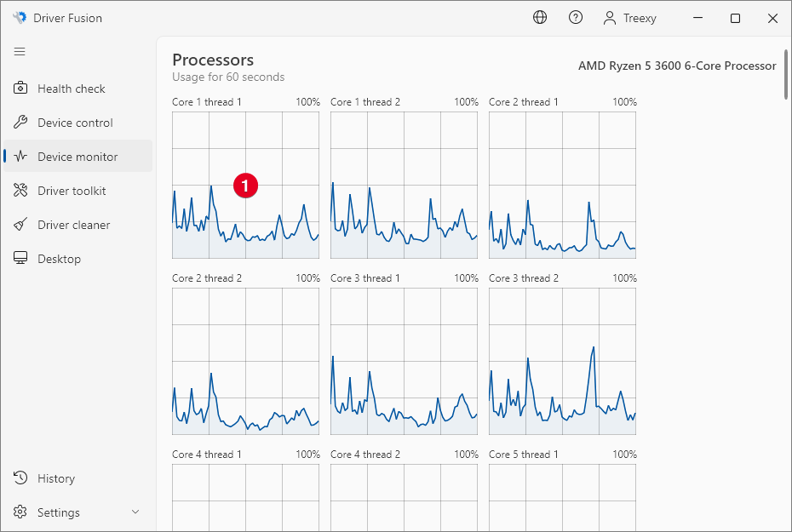Open the language globe icon
This screenshot has width=792, height=532.
pyautogui.click(x=540, y=18)
